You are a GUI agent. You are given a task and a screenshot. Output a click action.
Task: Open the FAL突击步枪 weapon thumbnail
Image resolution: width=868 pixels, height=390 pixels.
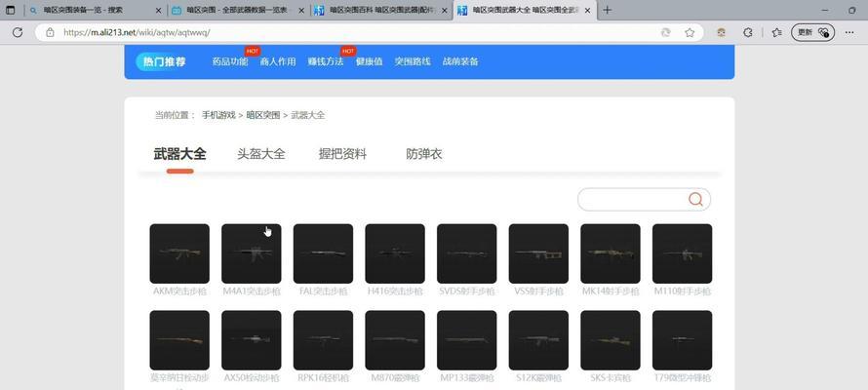pos(323,253)
